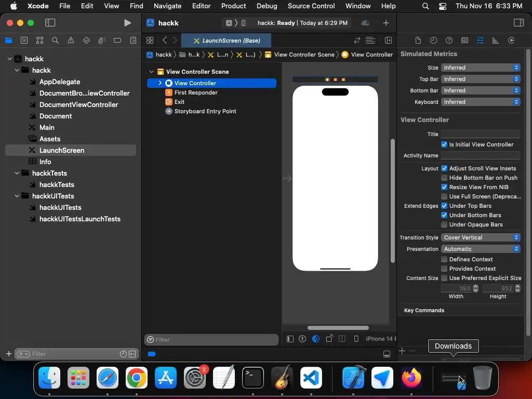Image resolution: width=532 pixels, height=399 pixels.
Task: Open the Library with the plus icon
Action: [386, 23]
